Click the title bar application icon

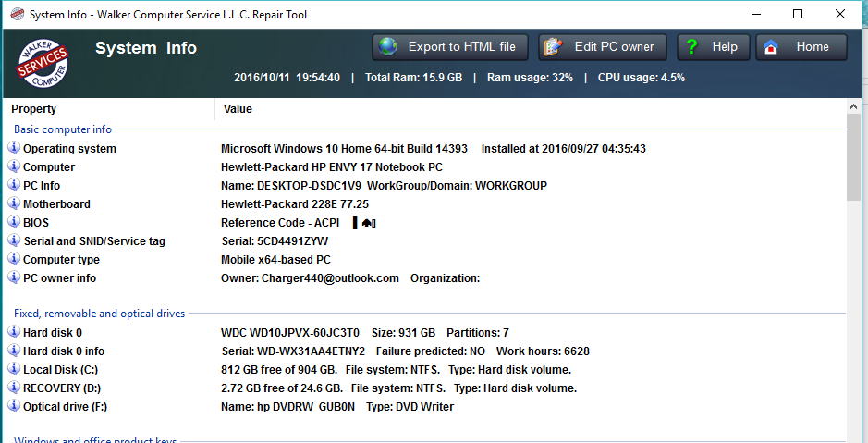point(18,15)
